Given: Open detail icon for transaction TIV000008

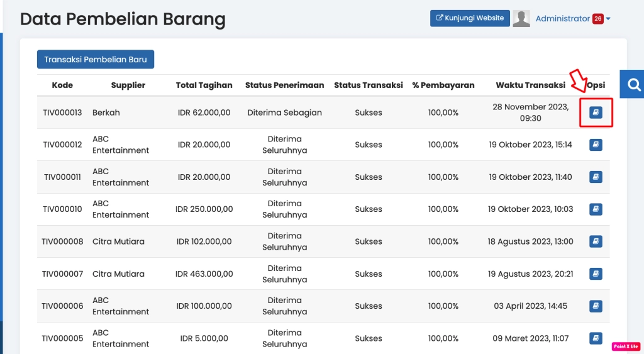Looking at the screenshot, I should (x=596, y=241).
